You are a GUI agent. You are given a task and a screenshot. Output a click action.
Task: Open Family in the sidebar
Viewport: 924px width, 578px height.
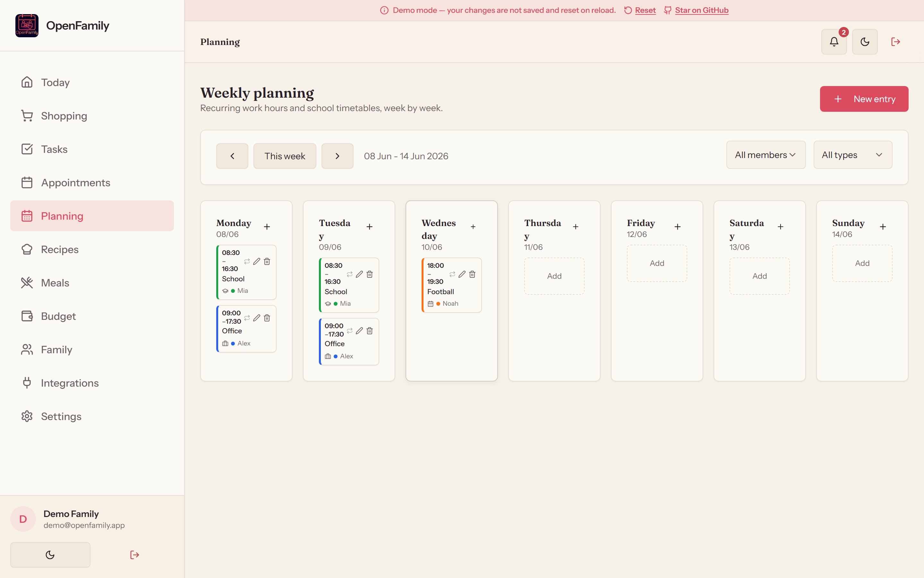92,349
